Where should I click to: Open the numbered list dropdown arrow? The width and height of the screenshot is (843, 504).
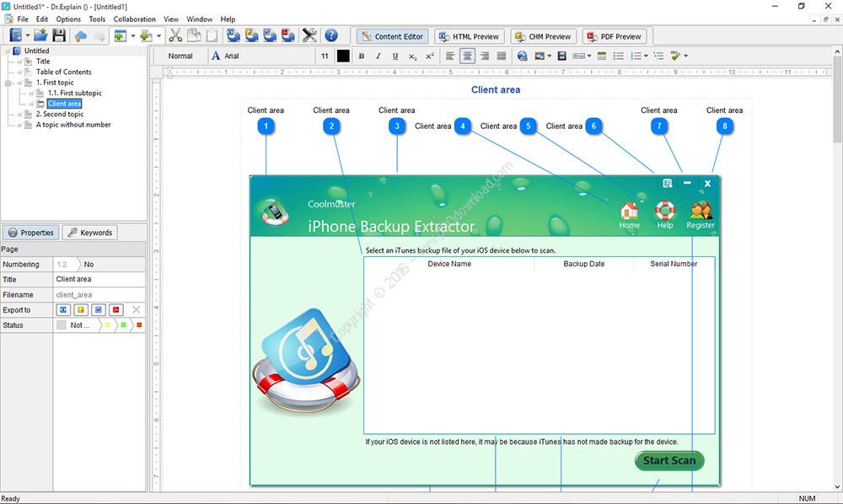645,56
